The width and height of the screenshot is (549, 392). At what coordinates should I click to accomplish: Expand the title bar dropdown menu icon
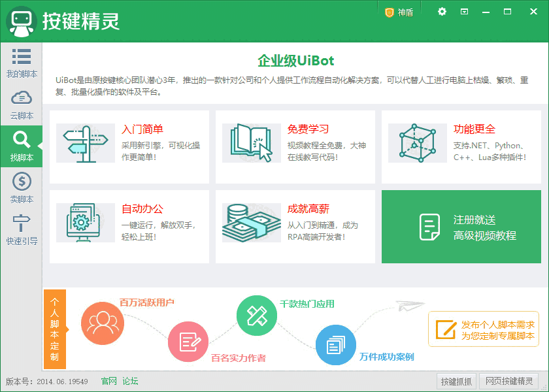click(x=464, y=12)
